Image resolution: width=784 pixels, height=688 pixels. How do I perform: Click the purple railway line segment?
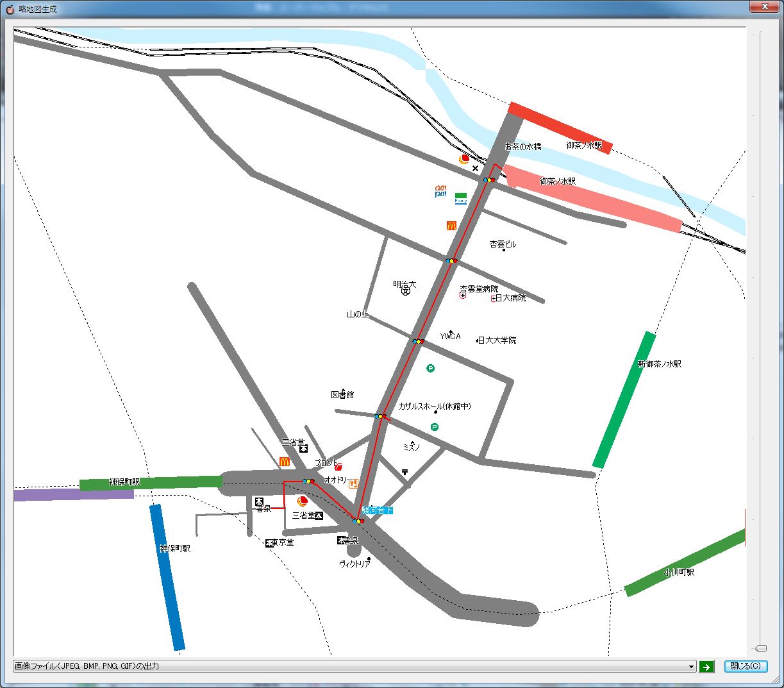pyautogui.click(x=74, y=494)
